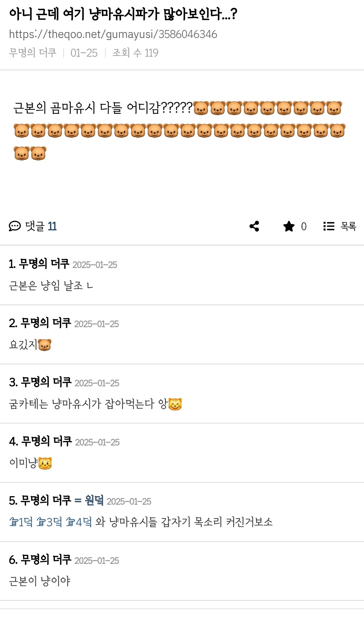
Task: Click the 조회 수 119 view count
Action: pos(135,53)
